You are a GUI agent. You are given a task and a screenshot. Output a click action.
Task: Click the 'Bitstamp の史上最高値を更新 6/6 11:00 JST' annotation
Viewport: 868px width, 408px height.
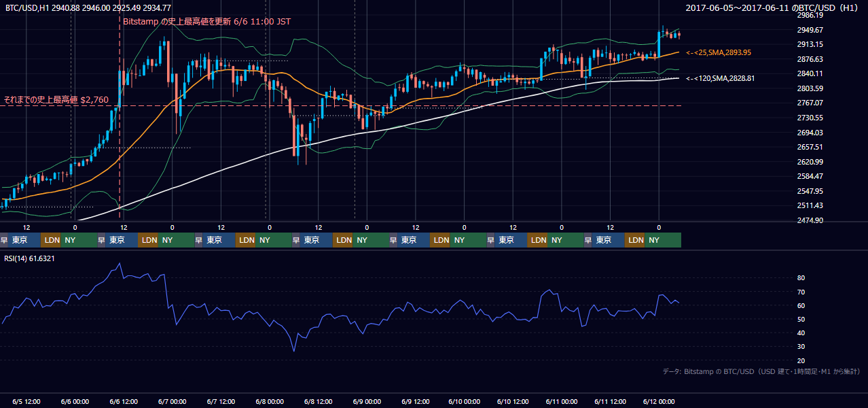(206, 22)
